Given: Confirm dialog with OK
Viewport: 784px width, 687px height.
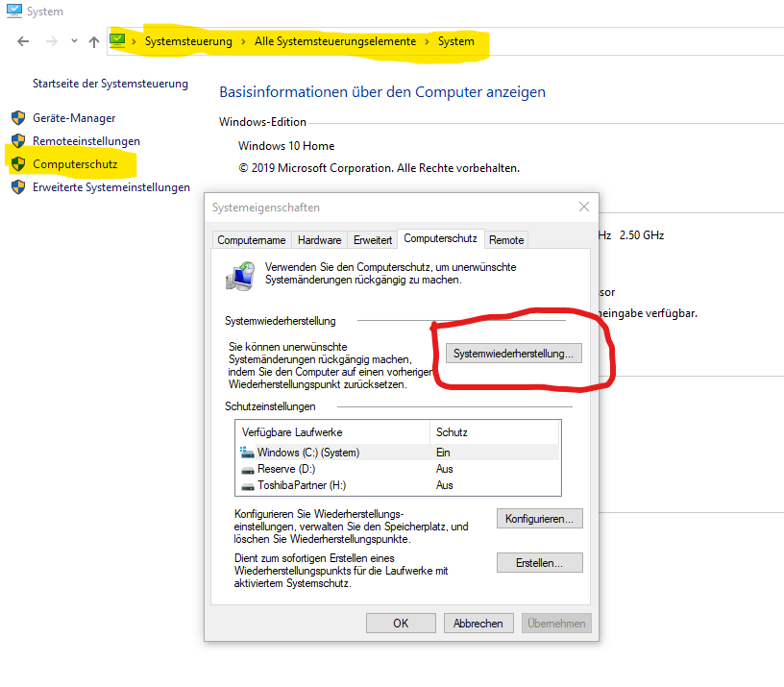Looking at the screenshot, I should tap(401, 624).
